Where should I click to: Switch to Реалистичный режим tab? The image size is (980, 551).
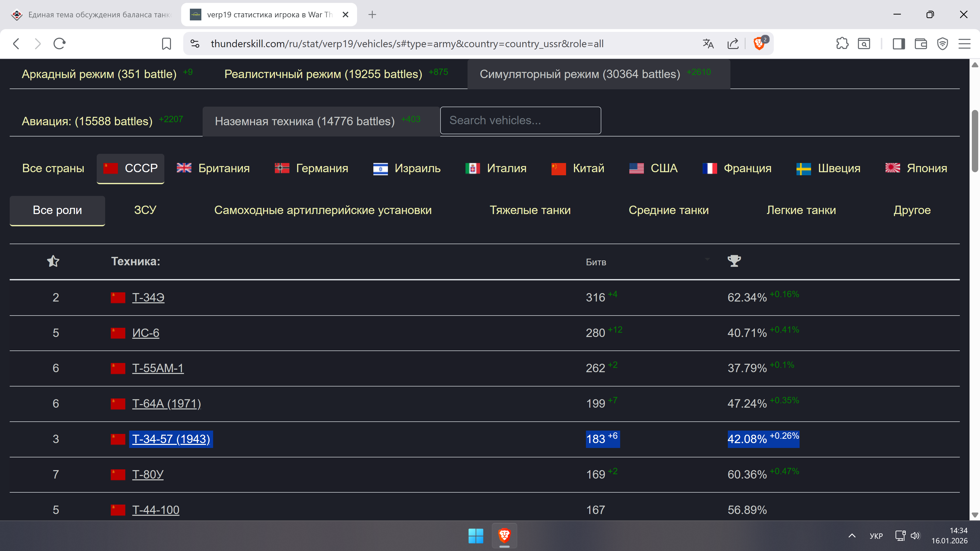click(323, 74)
